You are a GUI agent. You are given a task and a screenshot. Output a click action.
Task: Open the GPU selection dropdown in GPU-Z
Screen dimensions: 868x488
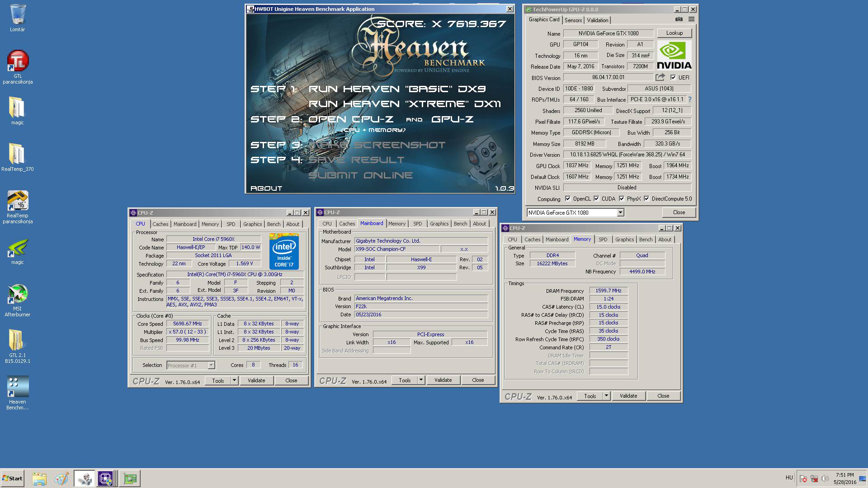coord(620,212)
